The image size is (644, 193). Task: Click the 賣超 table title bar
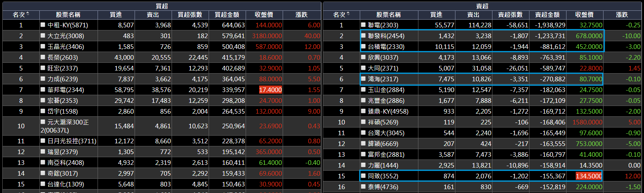(482, 6)
